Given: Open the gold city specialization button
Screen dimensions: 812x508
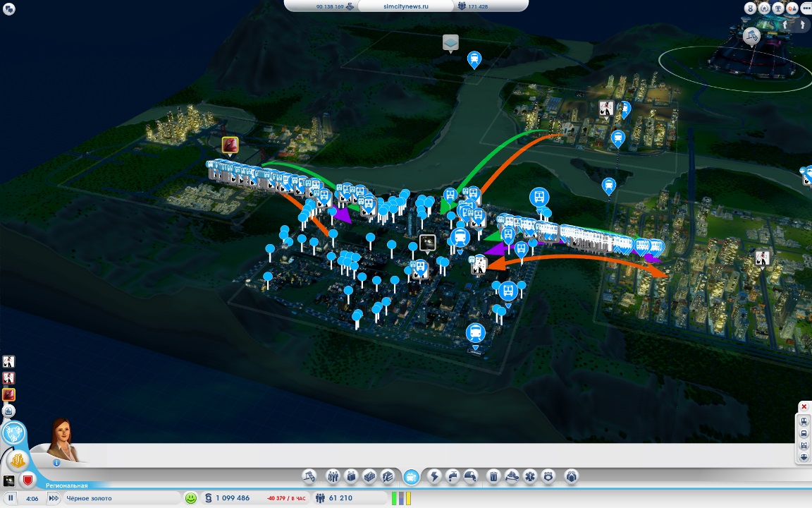Looking at the screenshot, I should pos(18,460).
